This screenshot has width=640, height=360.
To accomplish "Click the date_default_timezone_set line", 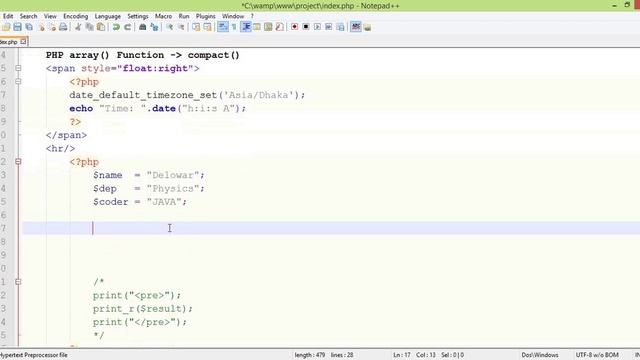I will (187, 95).
